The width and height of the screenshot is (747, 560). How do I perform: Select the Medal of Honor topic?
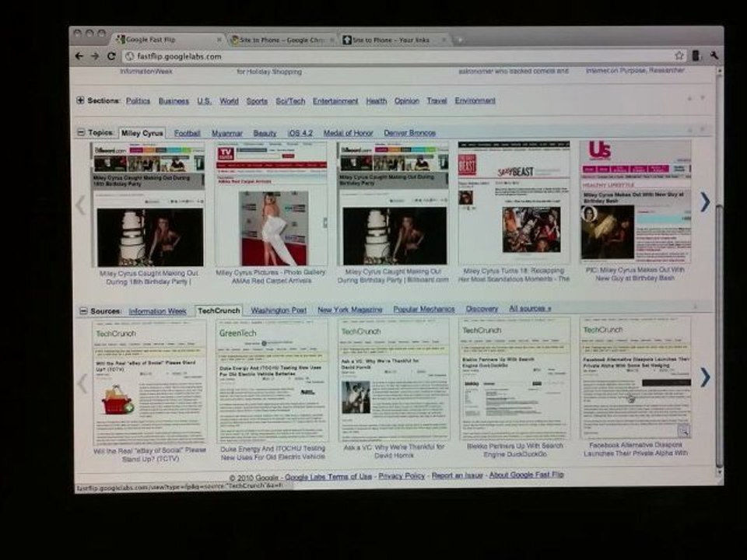click(348, 133)
